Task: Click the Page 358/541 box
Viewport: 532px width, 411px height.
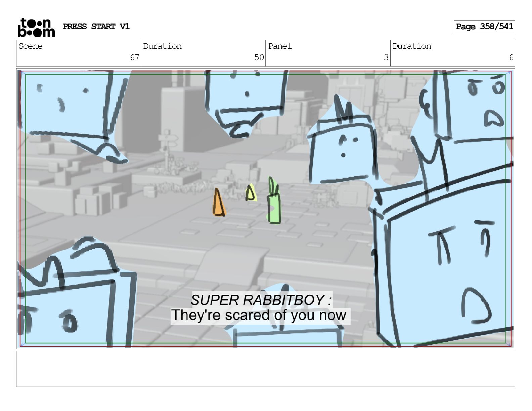Action: (x=484, y=27)
